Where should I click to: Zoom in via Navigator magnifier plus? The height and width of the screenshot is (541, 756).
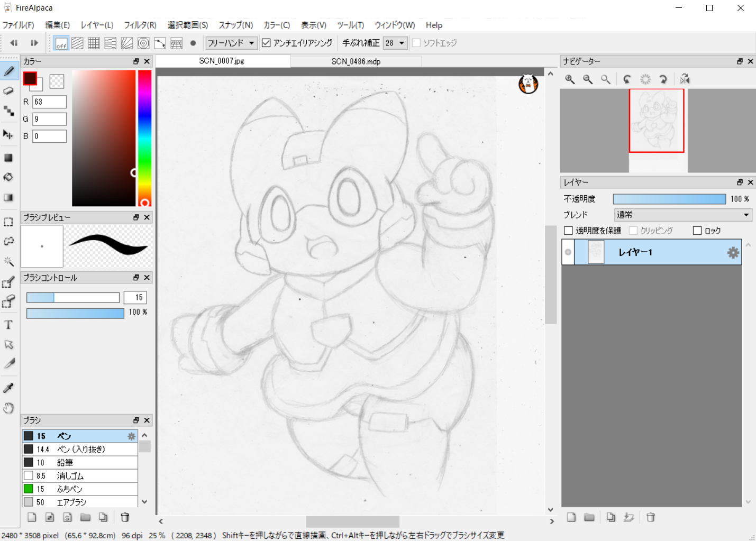570,79
